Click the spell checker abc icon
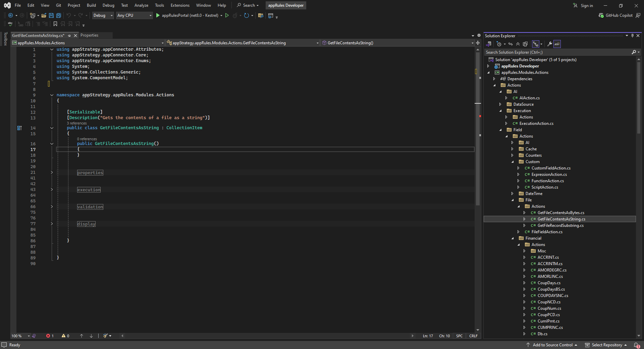Screen dimensions: 644x349 (10, 24)
